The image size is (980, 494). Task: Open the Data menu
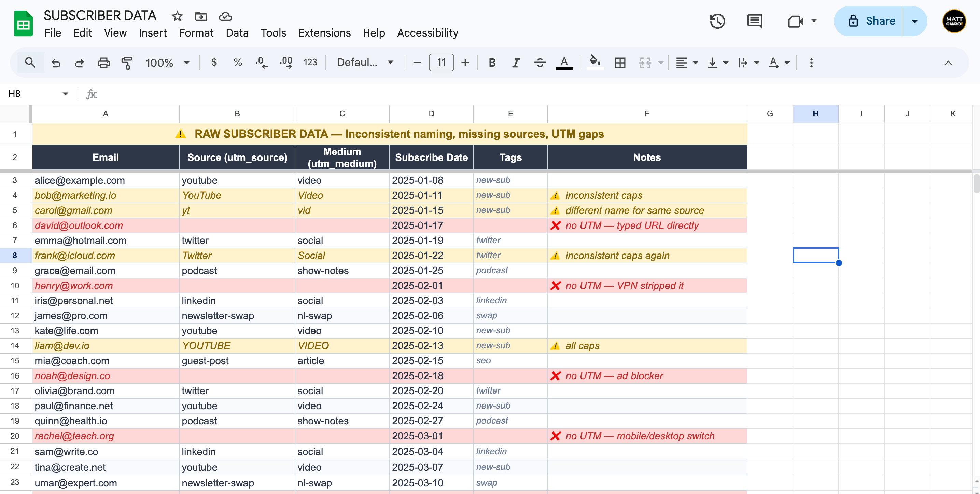coord(237,33)
